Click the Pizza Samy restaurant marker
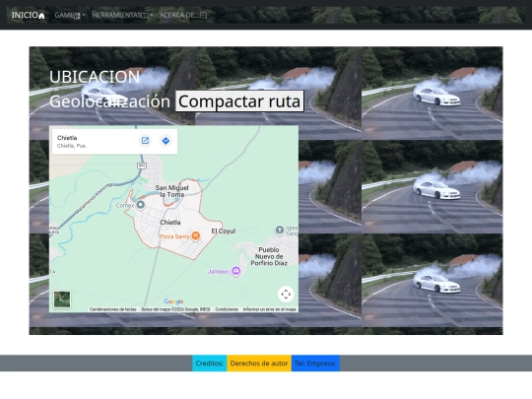 (195, 235)
